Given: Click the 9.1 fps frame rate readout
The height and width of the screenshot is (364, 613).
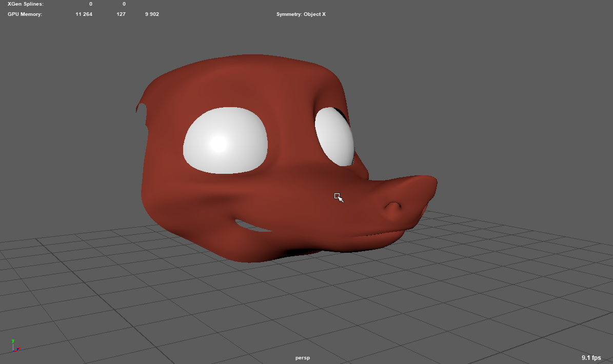Looking at the screenshot, I should click(x=591, y=357).
